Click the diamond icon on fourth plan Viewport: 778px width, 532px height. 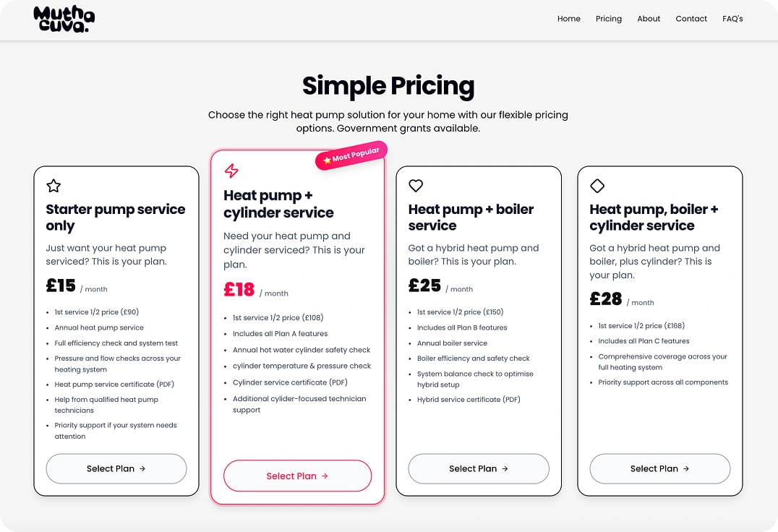[597, 186]
